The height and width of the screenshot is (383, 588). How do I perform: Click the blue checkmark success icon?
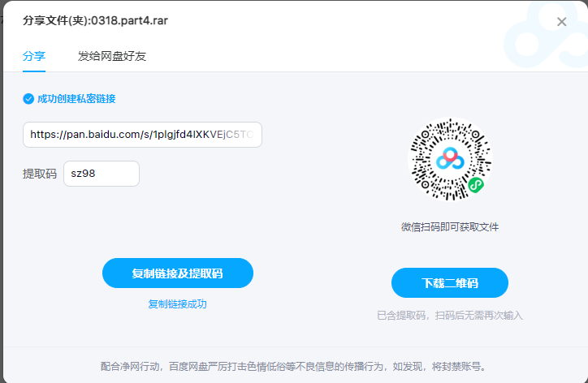pos(28,99)
